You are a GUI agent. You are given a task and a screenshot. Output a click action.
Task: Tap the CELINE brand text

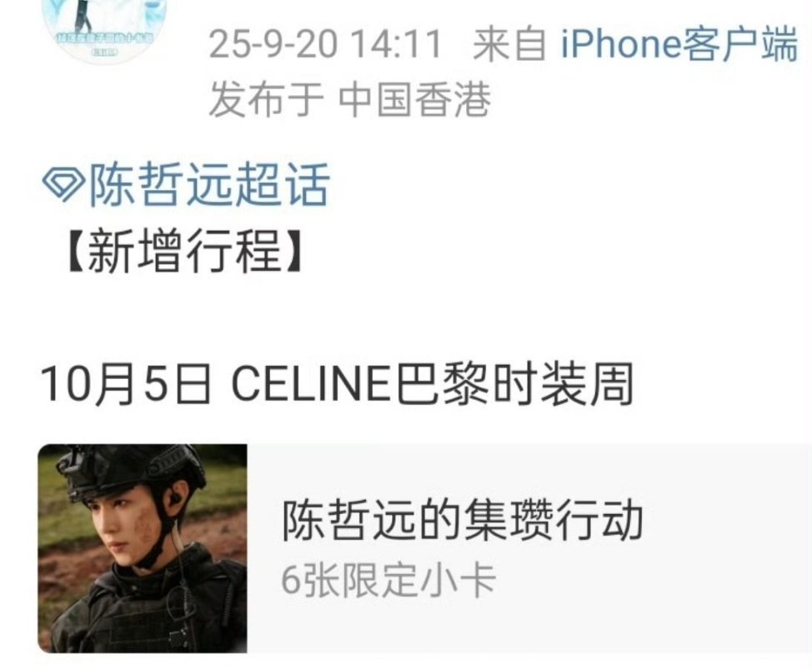tap(310, 384)
